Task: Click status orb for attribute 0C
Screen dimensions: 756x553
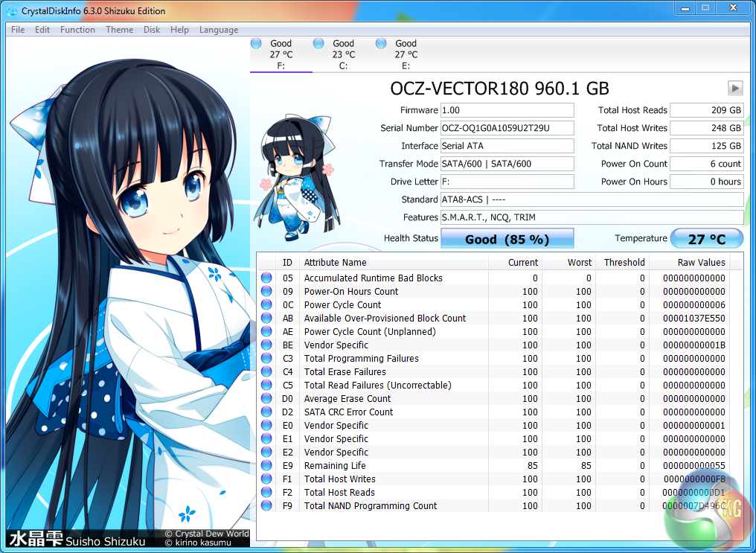Action: [x=266, y=304]
